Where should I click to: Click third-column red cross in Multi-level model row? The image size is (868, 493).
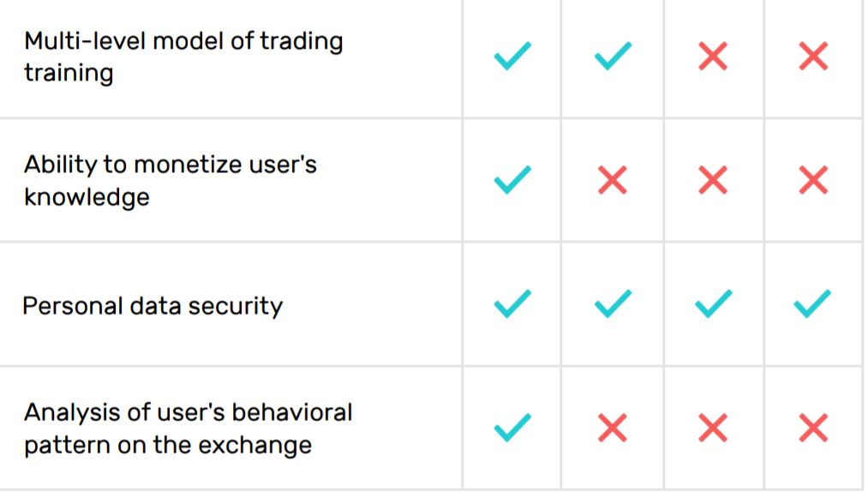pos(713,56)
